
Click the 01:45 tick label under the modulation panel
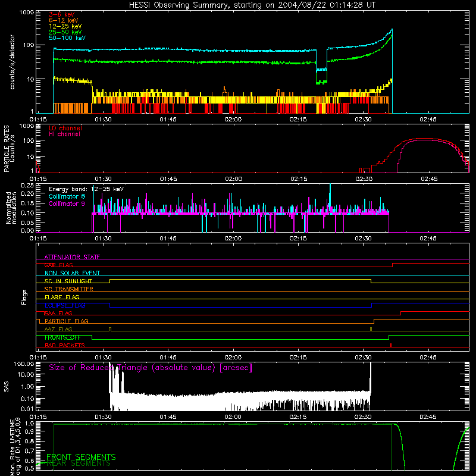168,239
